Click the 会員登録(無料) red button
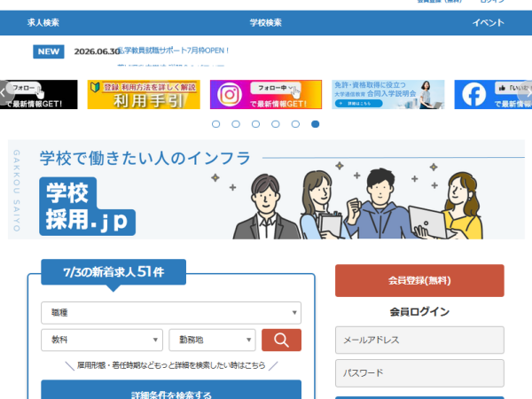 tap(419, 280)
